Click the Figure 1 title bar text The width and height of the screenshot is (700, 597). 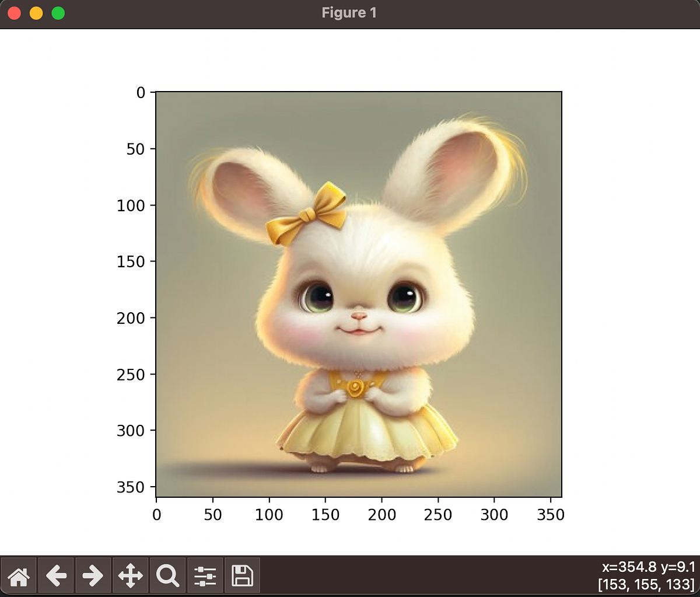[x=349, y=12]
